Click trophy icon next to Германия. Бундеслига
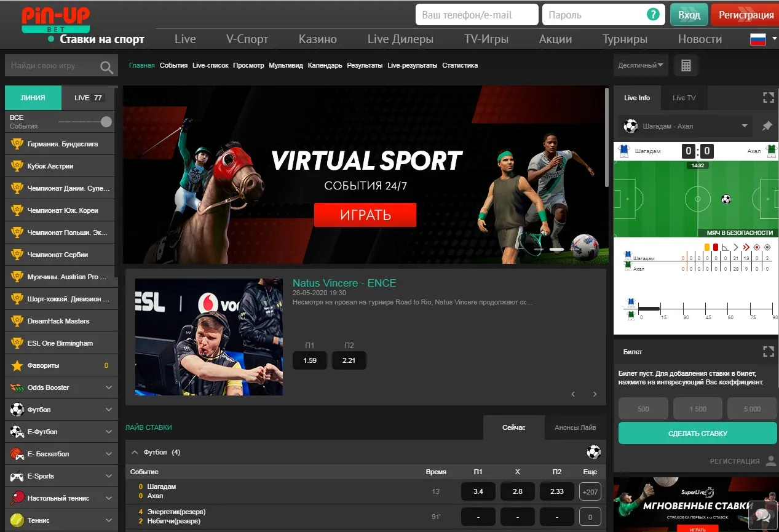Image resolution: width=779 pixels, height=532 pixels. click(x=17, y=145)
